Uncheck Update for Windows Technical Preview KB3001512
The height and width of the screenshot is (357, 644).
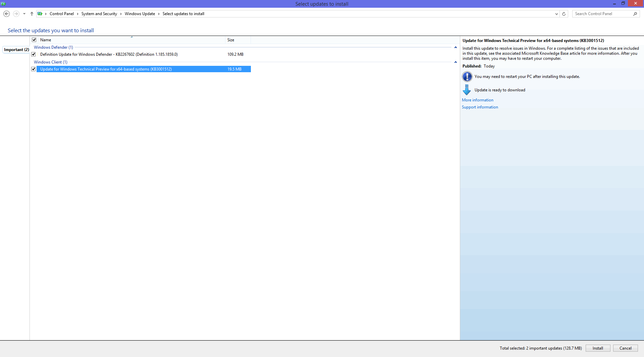[x=34, y=69]
